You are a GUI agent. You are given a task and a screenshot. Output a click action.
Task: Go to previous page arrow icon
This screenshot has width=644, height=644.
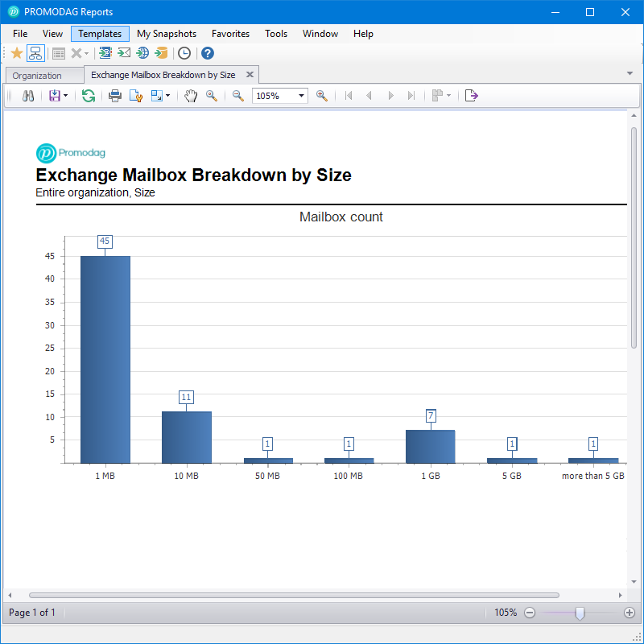point(369,96)
